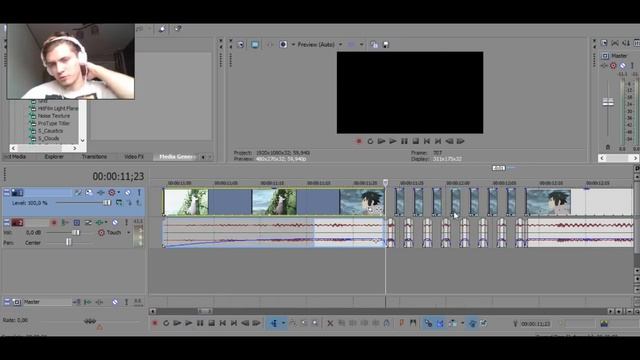Select the S_Caustics generator
Image resolution: width=640 pixels, height=360 pixels.
pos(50,131)
